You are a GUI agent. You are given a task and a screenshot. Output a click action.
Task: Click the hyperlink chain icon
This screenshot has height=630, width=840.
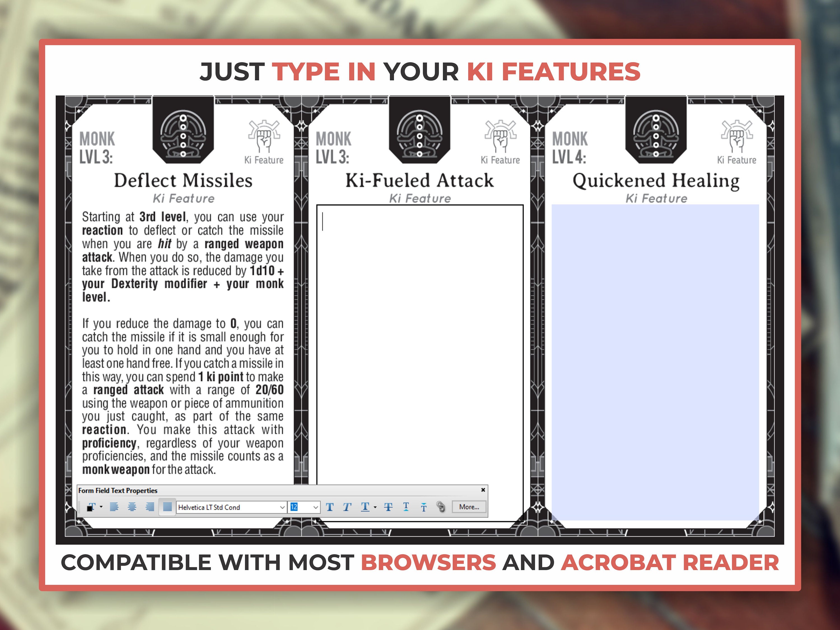pyautogui.click(x=441, y=507)
